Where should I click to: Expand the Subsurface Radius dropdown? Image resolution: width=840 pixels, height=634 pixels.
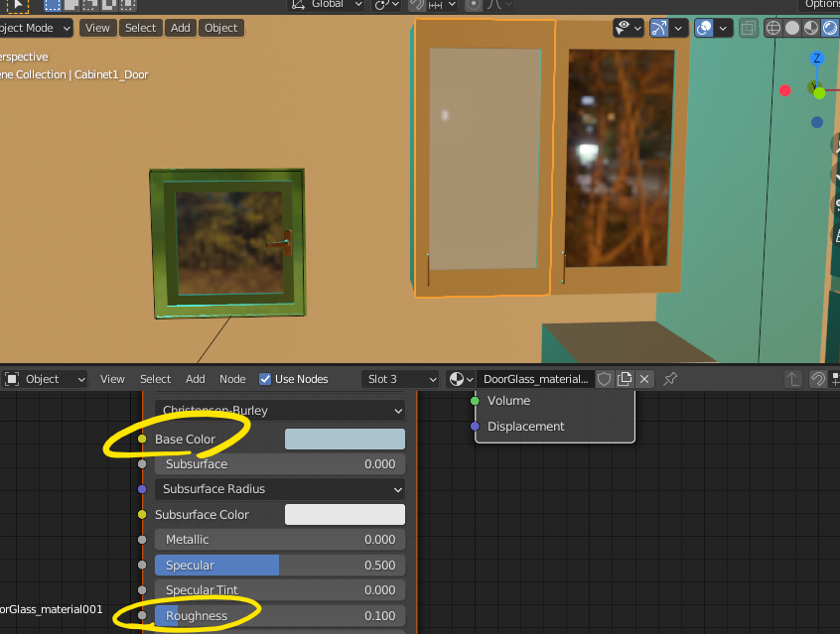point(280,489)
